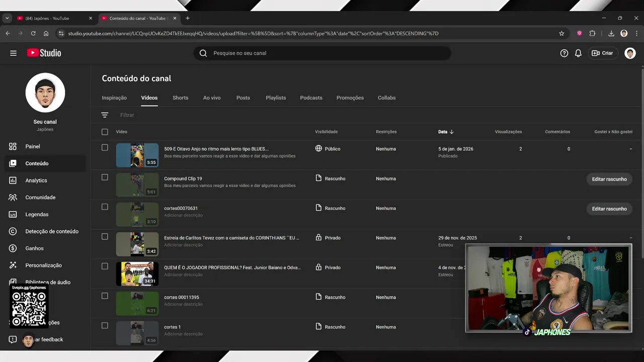The width and height of the screenshot is (644, 362).
Task: Tick the select-all videos header checkbox
Action: [105, 132]
